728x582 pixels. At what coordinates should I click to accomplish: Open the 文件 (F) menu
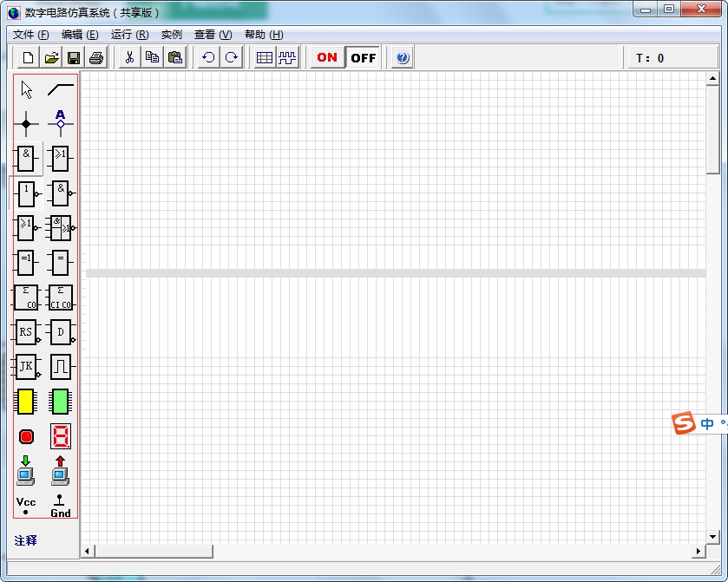pos(30,35)
